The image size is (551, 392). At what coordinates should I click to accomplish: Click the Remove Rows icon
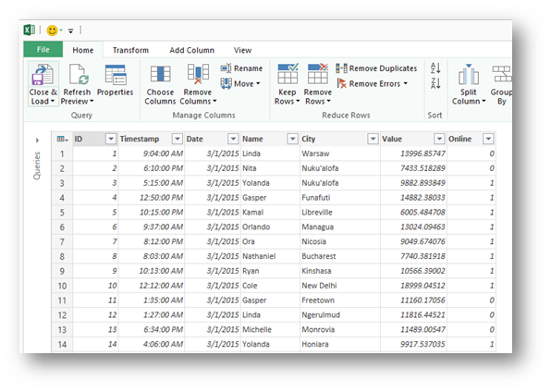(x=318, y=74)
